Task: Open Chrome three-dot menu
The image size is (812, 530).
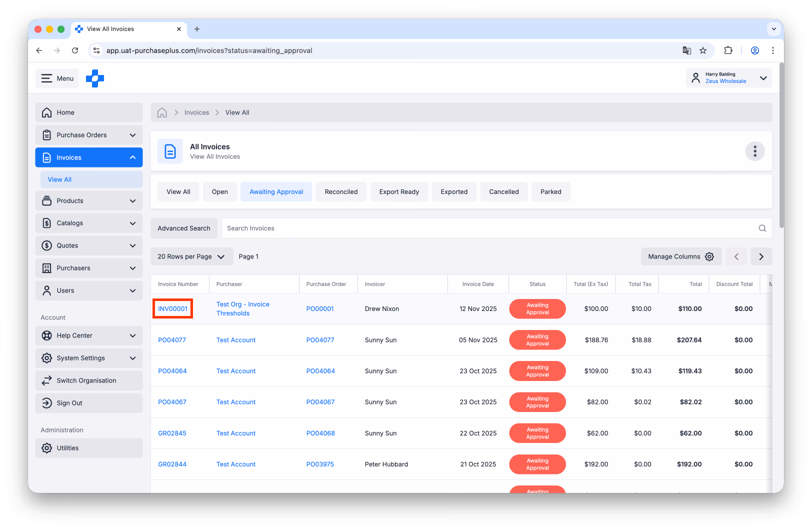Action: tap(773, 50)
